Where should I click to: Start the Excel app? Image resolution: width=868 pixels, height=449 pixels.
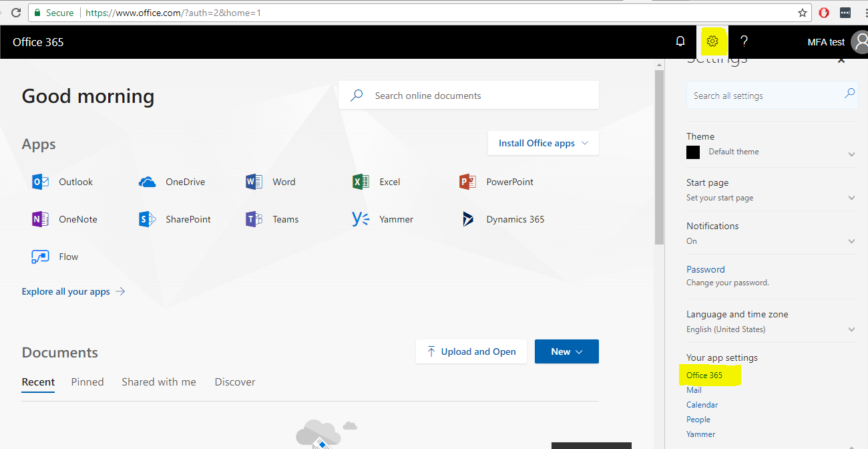pyautogui.click(x=377, y=182)
